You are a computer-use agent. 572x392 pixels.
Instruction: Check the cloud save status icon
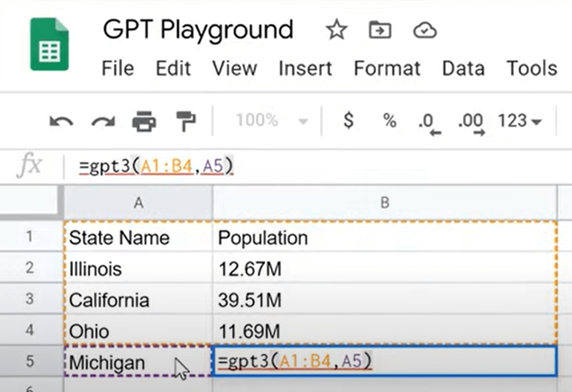point(425,30)
